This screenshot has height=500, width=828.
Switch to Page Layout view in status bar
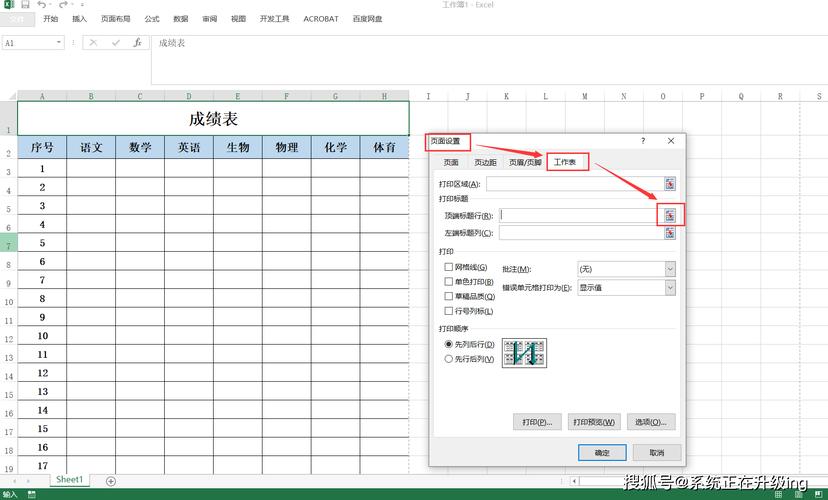coord(798,495)
